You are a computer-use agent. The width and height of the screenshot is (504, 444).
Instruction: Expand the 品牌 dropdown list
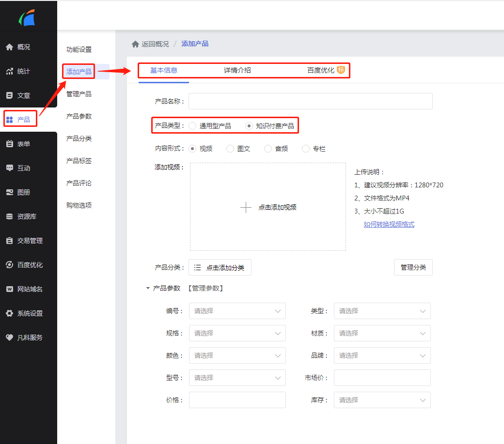pyautogui.click(x=382, y=355)
